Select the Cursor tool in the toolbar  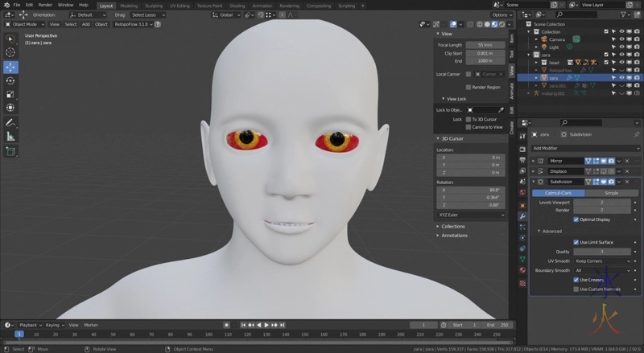point(10,52)
